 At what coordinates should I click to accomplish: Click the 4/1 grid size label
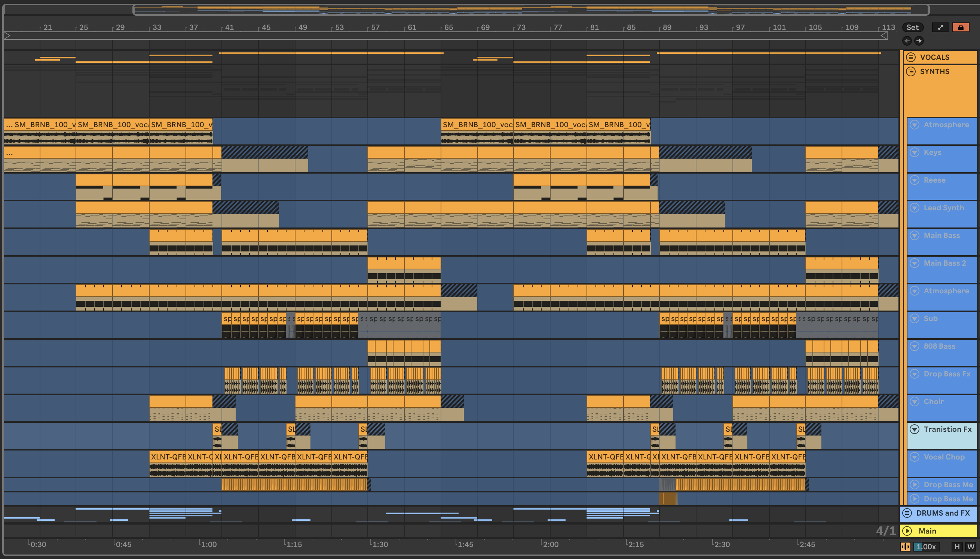point(886,531)
